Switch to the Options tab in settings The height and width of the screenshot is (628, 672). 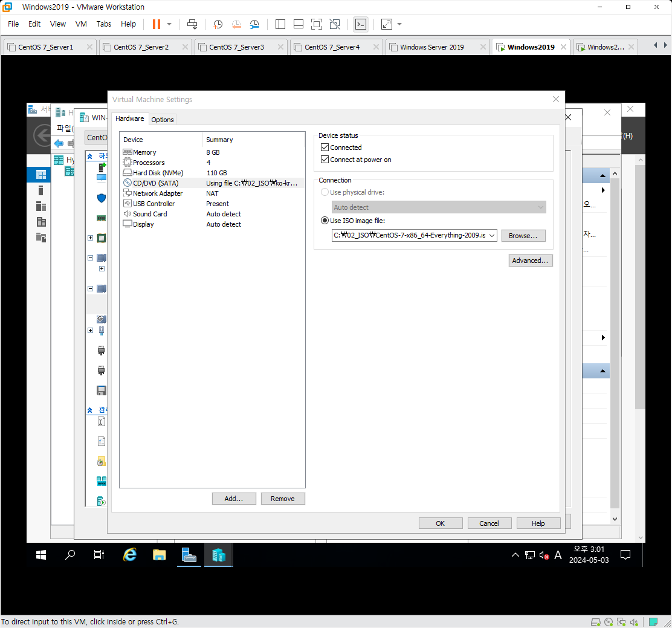pos(163,120)
